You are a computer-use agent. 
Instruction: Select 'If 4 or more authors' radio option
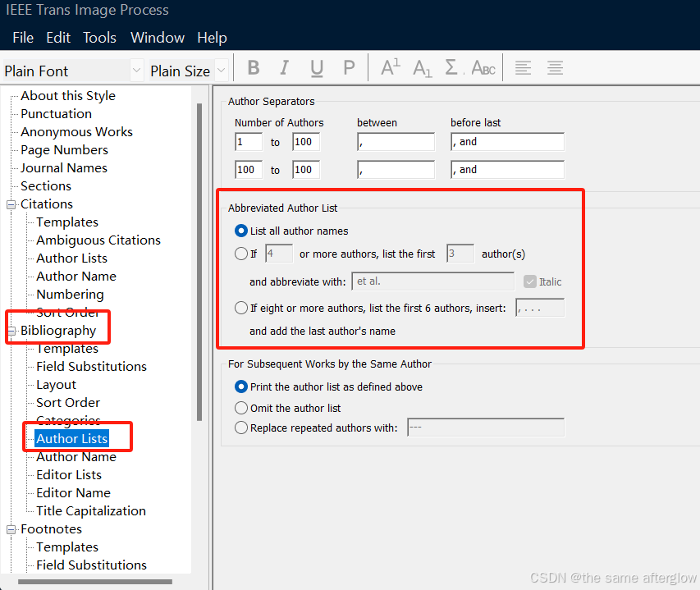pyautogui.click(x=241, y=254)
